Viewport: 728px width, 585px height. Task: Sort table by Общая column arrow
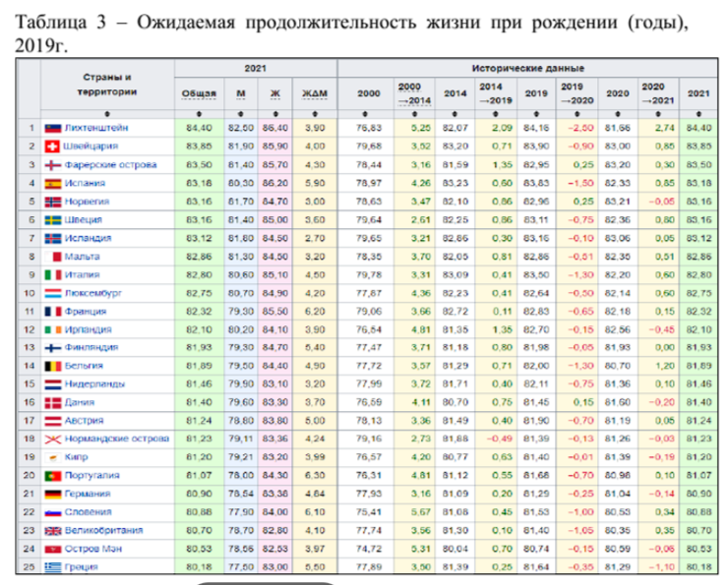[x=198, y=112]
